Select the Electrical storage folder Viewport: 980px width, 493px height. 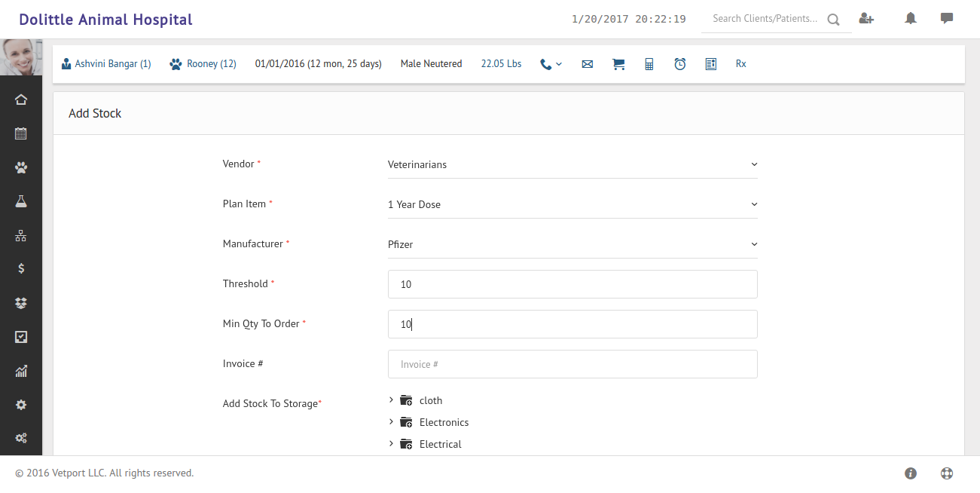coord(440,444)
